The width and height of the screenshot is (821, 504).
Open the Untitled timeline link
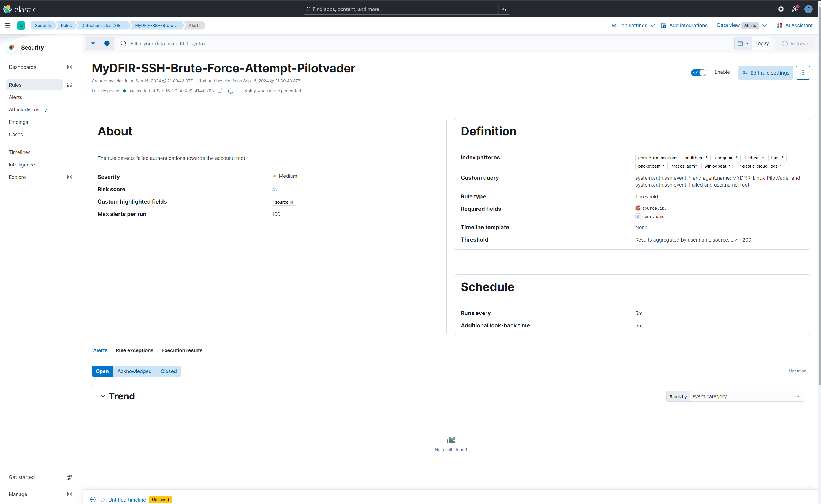[x=127, y=499]
